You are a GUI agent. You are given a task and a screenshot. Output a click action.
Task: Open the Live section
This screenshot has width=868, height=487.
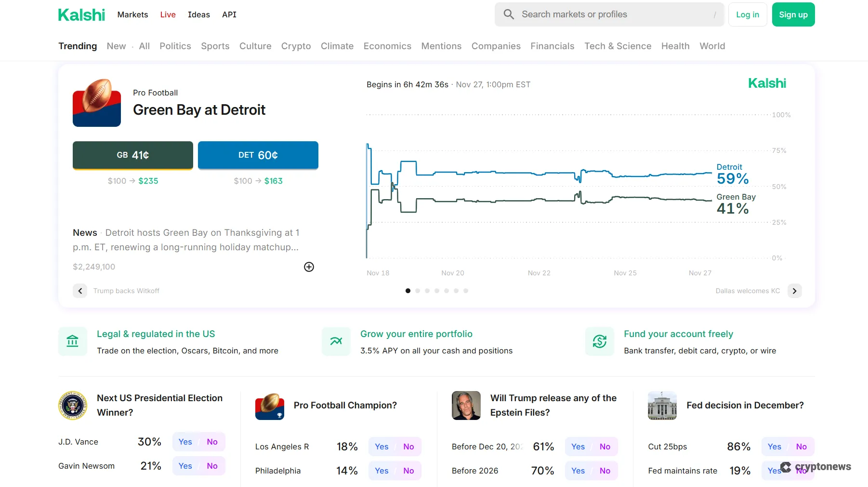pos(168,14)
